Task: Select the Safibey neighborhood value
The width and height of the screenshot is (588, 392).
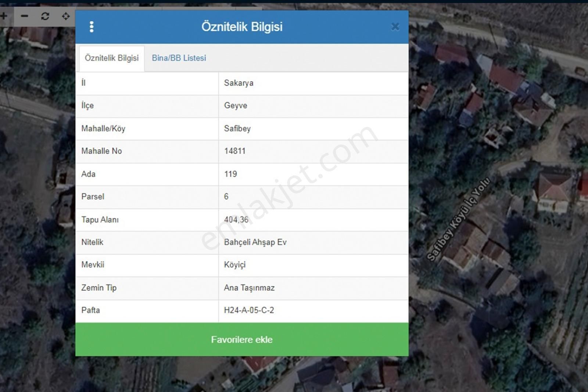Action: pos(237,129)
